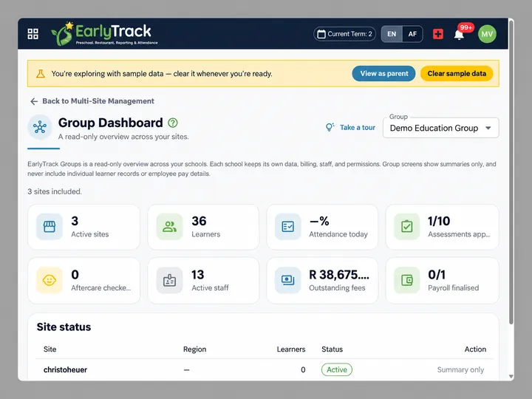
Task: Click the Group Dashboard network icon
Action: (x=40, y=127)
